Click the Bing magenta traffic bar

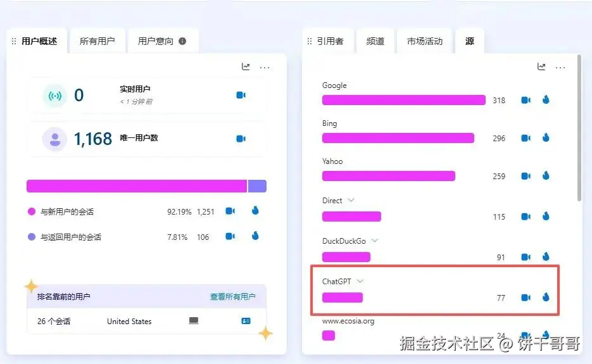398,138
